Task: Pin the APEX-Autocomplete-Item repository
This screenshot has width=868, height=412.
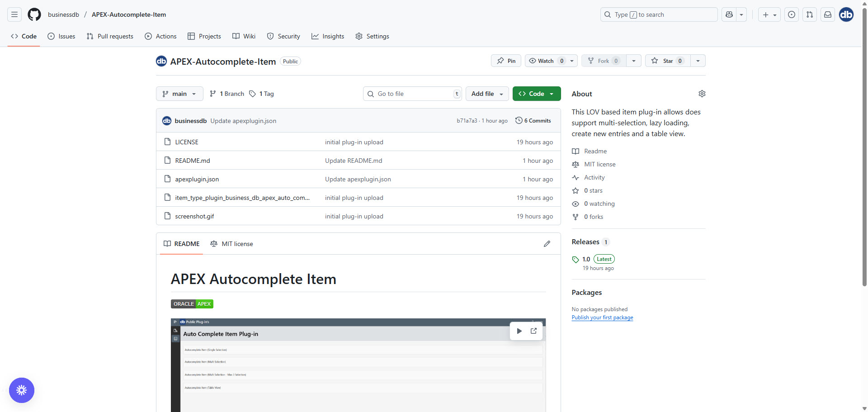Action: [506, 61]
